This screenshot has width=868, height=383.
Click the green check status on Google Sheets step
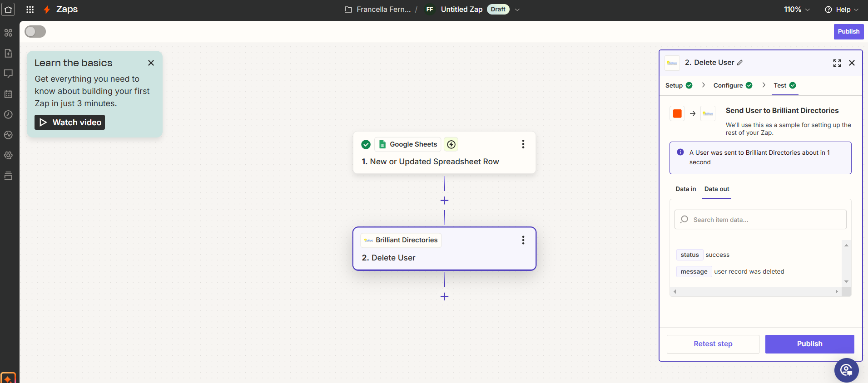click(366, 144)
